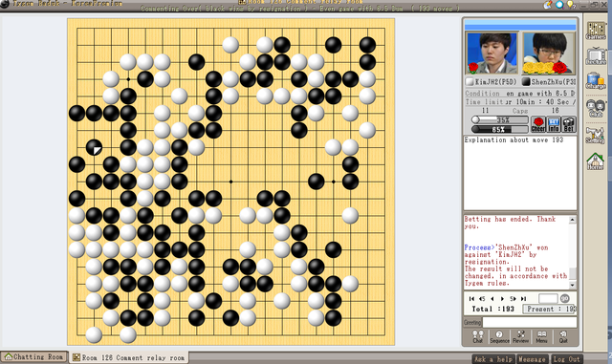The image size is (612, 364).
Task: Skip forward five moves
Action: click(513, 298)
